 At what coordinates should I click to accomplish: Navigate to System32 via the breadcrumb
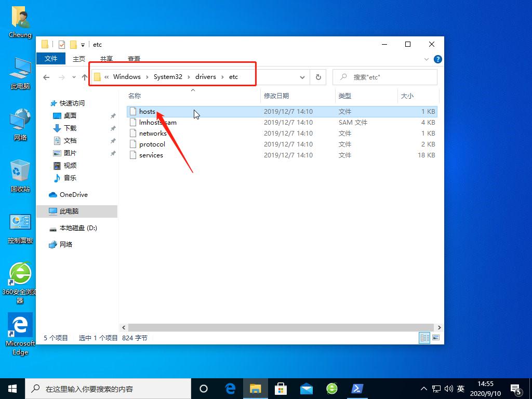pos(167,76)
